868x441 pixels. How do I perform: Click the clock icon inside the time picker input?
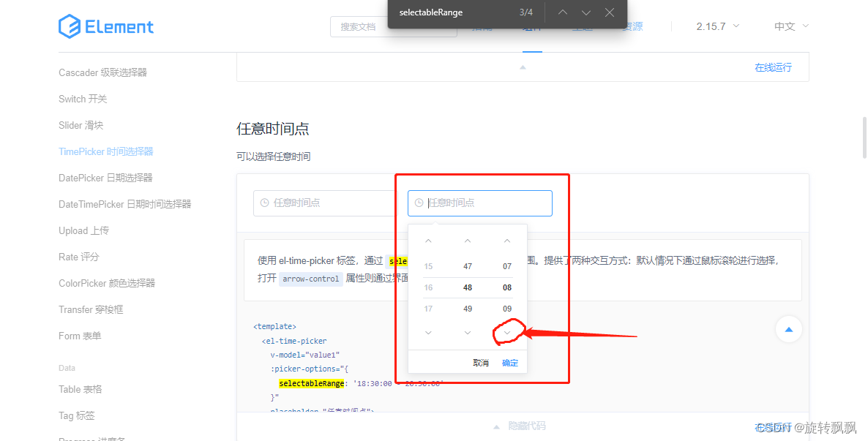click(x=419, y=203)
